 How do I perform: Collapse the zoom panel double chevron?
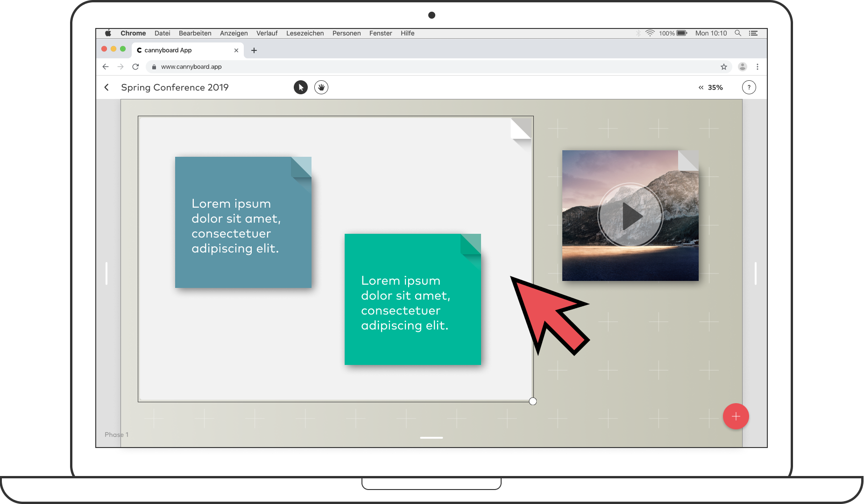(x=701, y=88)
